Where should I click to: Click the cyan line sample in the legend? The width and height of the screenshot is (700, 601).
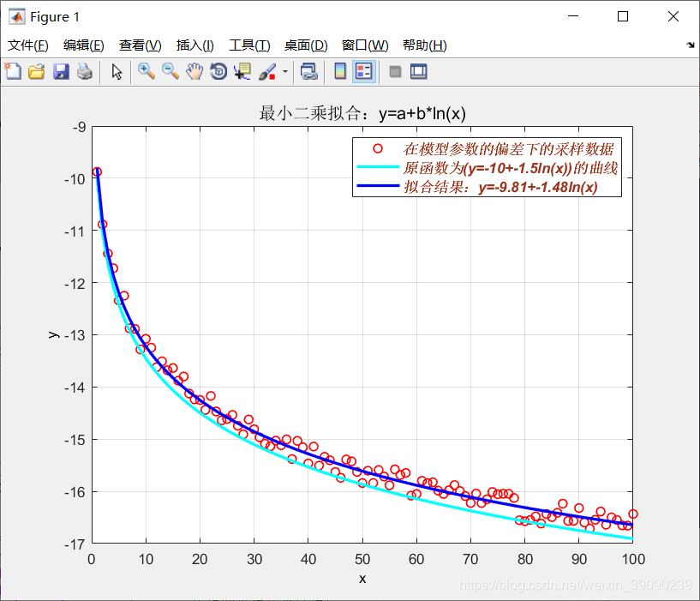pos(378,167)
